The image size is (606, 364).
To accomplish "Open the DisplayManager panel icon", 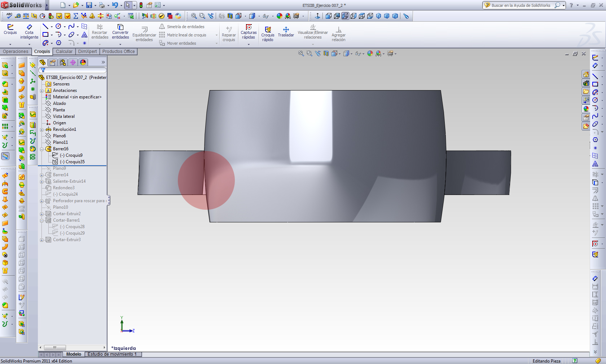I will (83, 62).
